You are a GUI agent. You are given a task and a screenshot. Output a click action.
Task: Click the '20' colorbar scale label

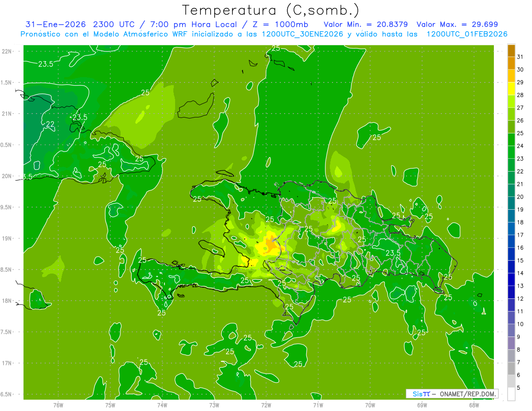pyautogui.click(x=520, y=197)
